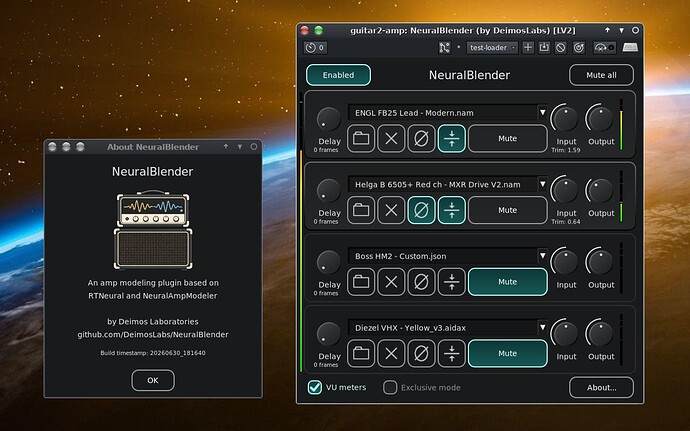This screenshot has width=690, height=431.
Task: Enable phase invert on Diezel VHX row
Action: click(x=421, y=354)
